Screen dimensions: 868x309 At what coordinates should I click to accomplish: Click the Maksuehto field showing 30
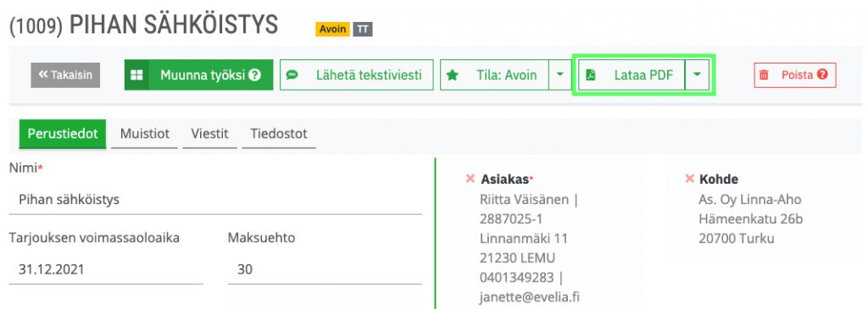click(325, 270)
